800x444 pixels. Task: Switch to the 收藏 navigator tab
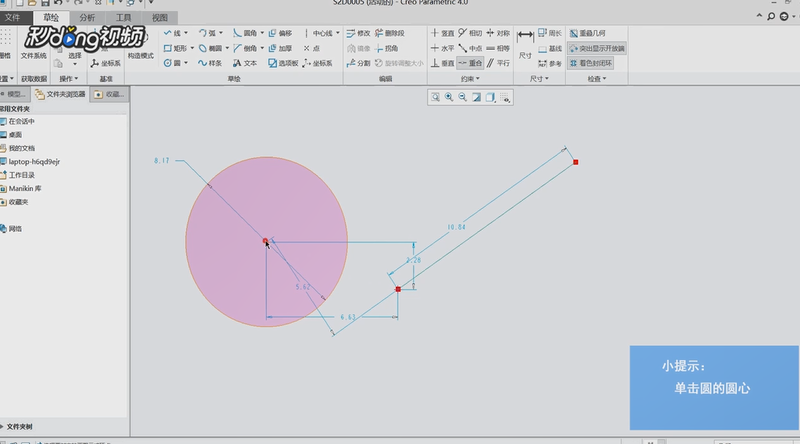coord(109,94)
